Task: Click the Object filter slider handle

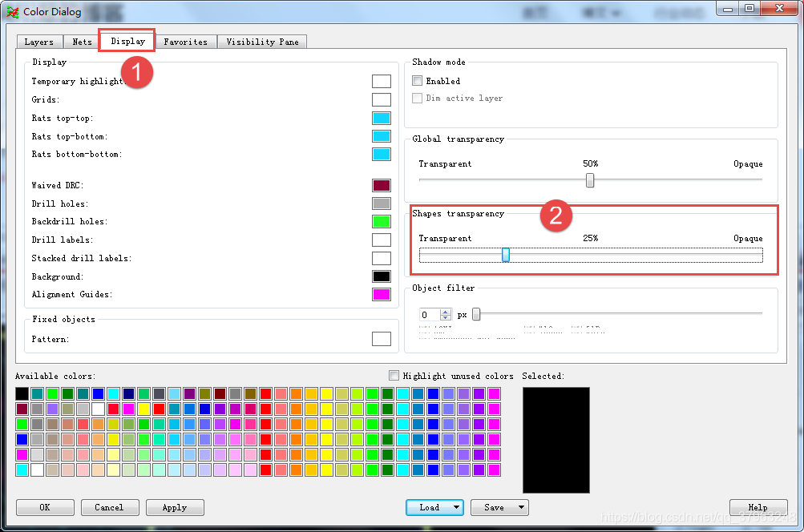Action: coord(476,313)
